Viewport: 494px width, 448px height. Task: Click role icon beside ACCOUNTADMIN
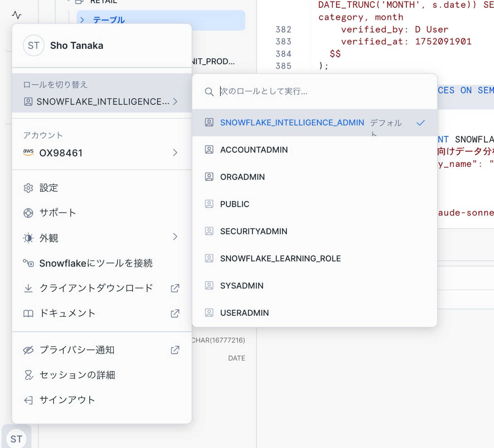click(x=209, y=150)
